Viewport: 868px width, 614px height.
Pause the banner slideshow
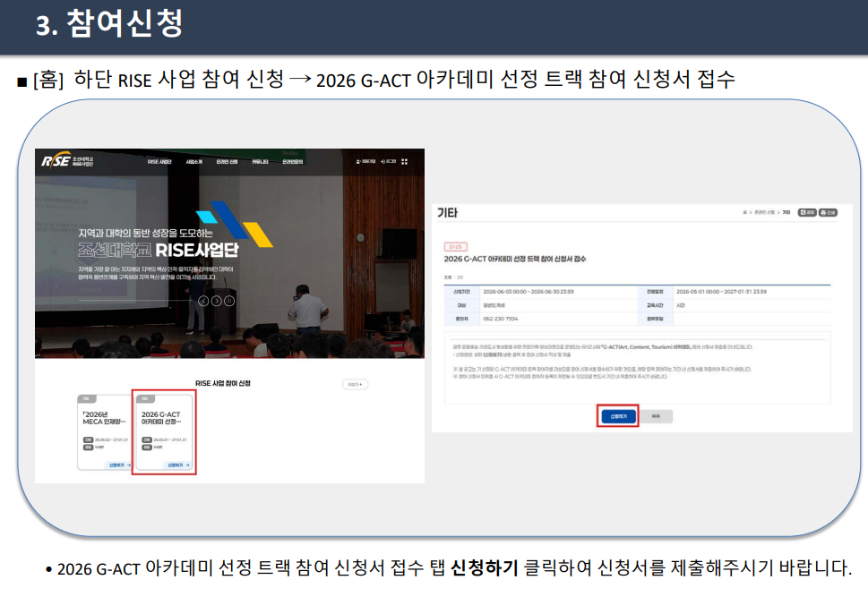pos(229,301)
